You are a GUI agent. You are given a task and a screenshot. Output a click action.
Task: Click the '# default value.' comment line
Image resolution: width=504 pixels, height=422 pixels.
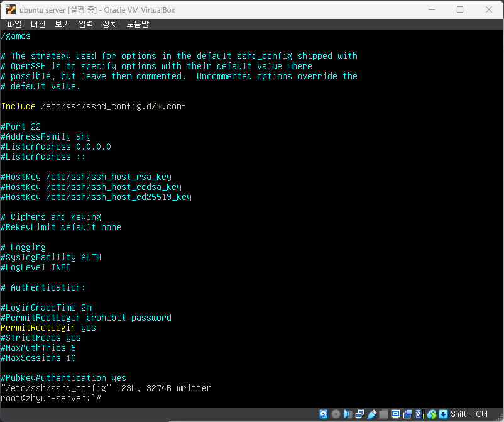coord(41,87)
